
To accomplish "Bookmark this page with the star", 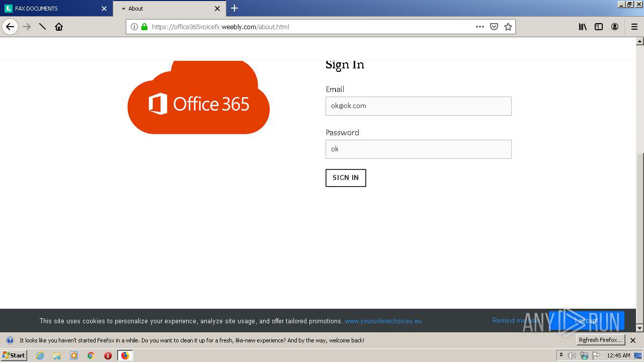I will click(x=508, y=27).
